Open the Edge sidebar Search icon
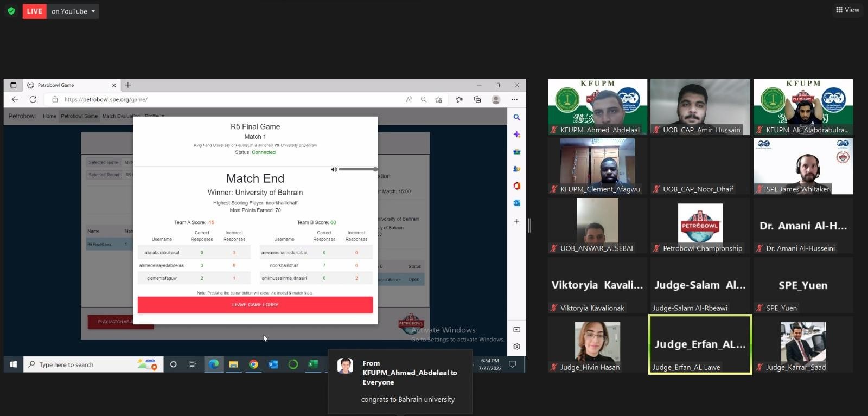This screenshot has height=416, width=868. 516,117
